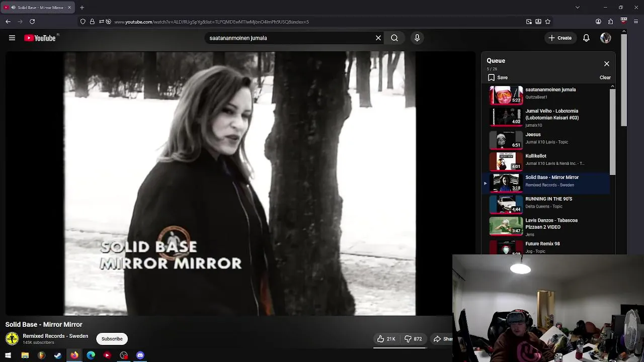Open the browser application hamburger menu
Viewport: 644px width, 362px height.
pyautogui.click(x=636, y=22)
